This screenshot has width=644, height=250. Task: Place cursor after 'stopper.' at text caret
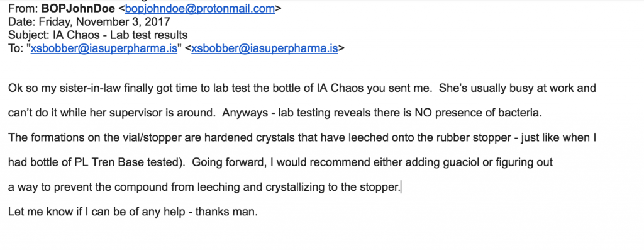(x=401, y=188)
